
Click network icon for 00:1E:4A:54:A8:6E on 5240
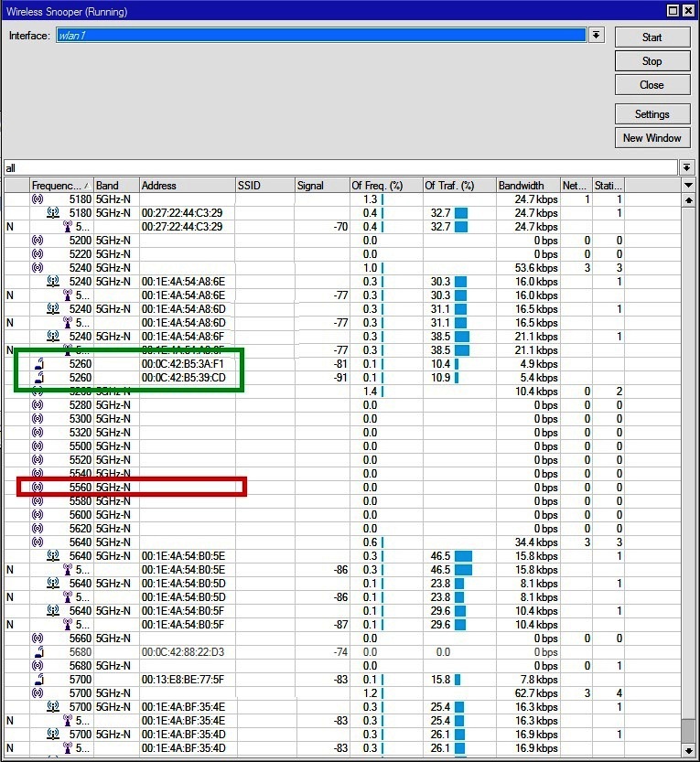(x=53, y=281)
